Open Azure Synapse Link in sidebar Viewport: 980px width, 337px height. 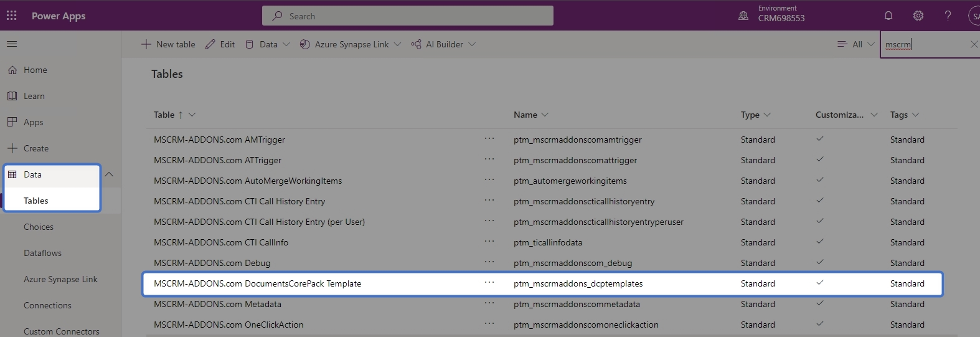pyautogui.click(x=60, y=279)
